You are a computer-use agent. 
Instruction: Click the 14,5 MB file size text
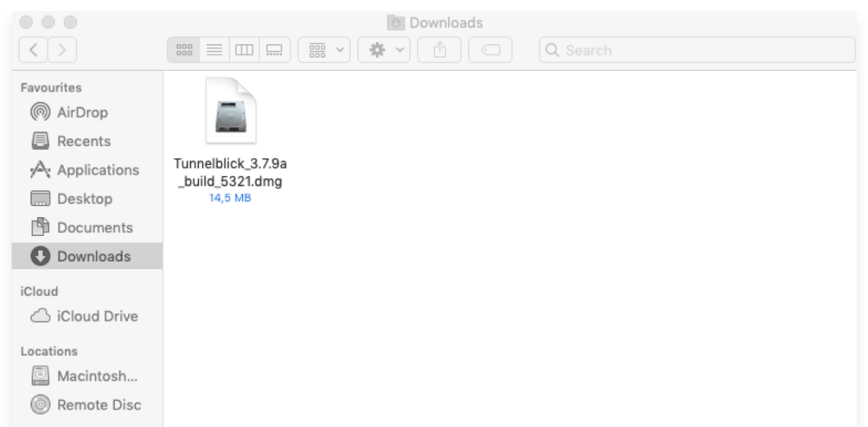click(x=230, y=198)
